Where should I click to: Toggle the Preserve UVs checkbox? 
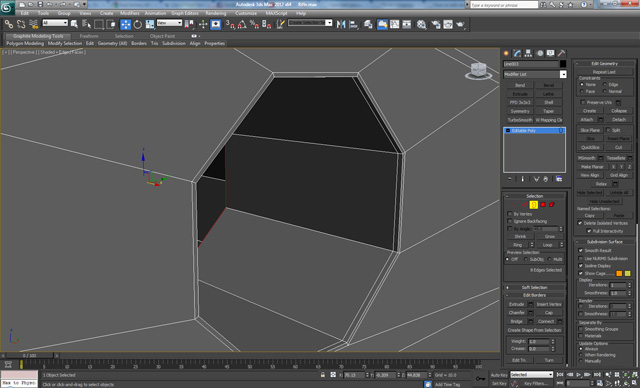point(583,102)
